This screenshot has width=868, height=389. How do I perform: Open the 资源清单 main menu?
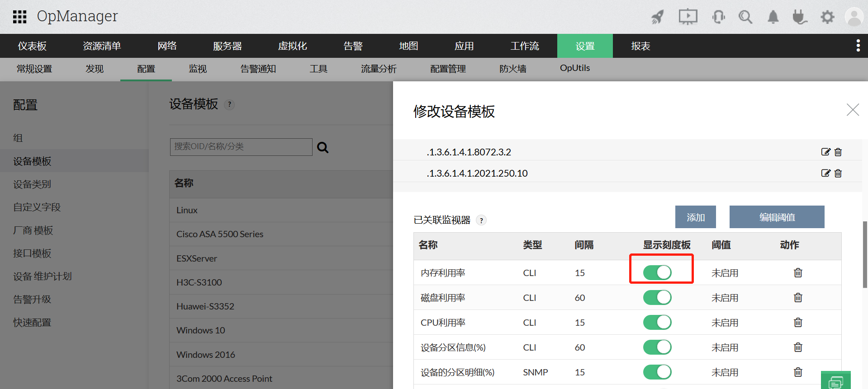[102, 46]
